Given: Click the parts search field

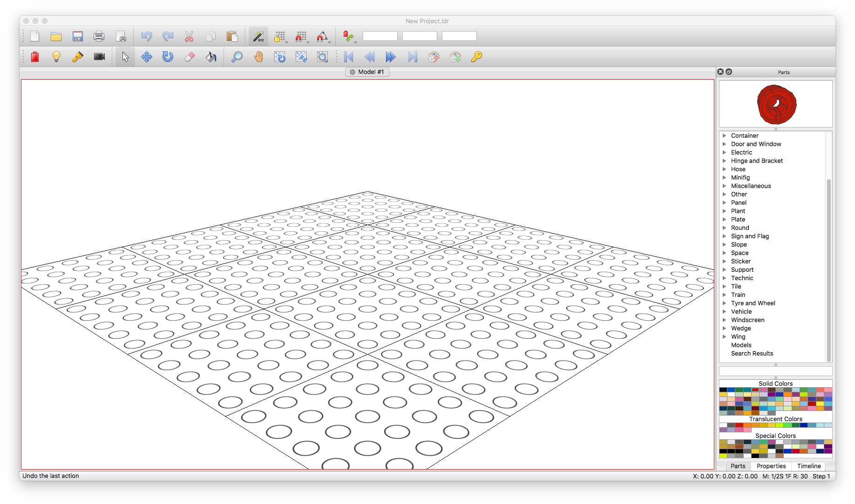Looking at the screenshot, I should [x=775, y=371].
